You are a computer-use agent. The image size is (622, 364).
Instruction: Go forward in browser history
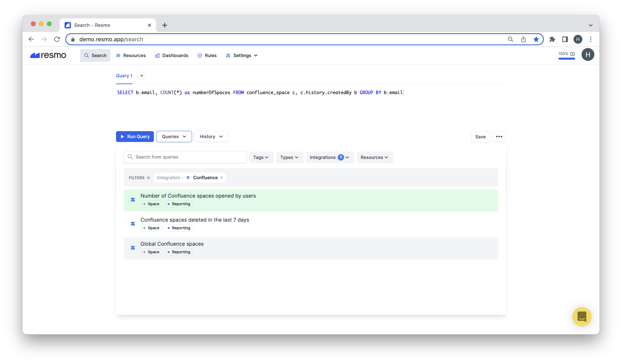pos(44,39)
